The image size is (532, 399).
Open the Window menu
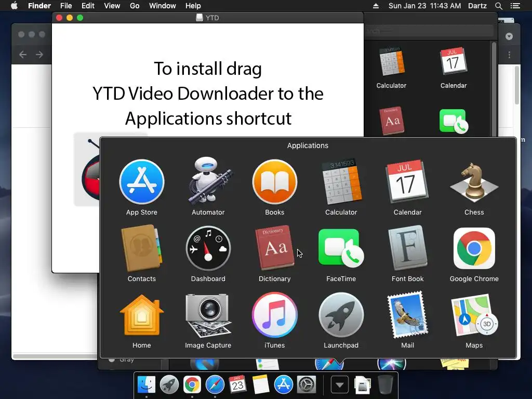pos(163,6)
